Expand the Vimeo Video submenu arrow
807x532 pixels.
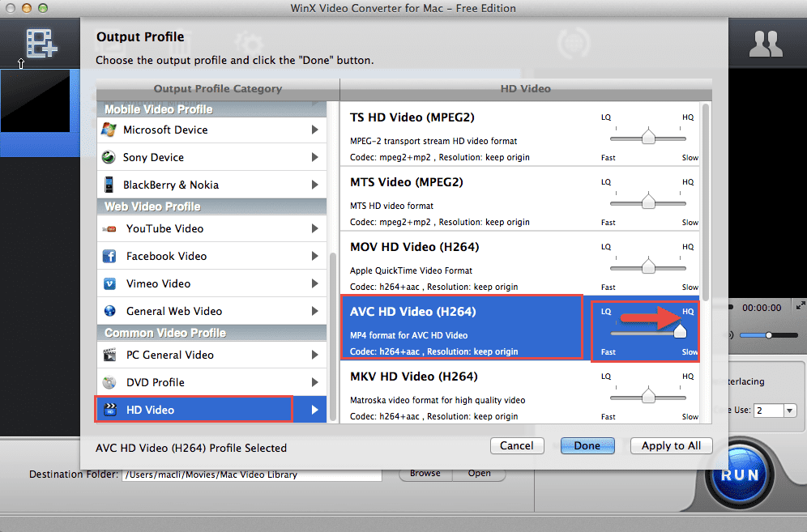[x=315, y=283]
